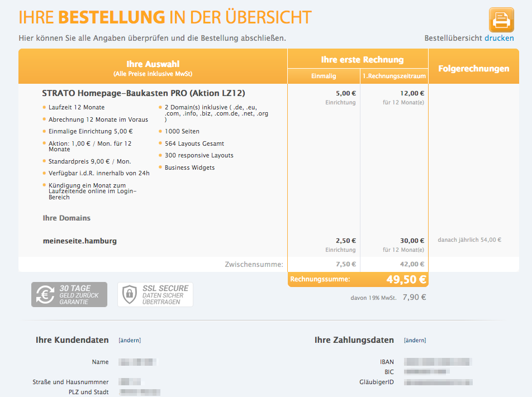Click the domain 'meineseite.hamburg'
Screen dimensions: 532x397
click(x=80, y=241)
